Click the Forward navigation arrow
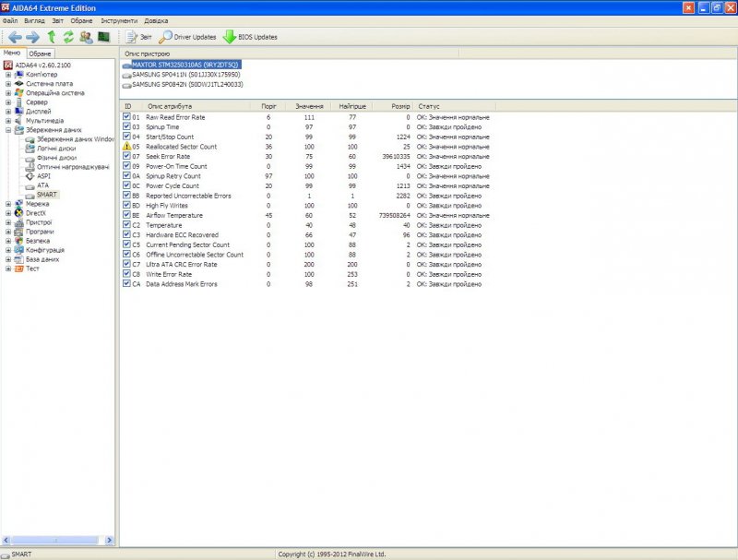The height and width of the screenshot is (560, 738). (x=32, y=37)
